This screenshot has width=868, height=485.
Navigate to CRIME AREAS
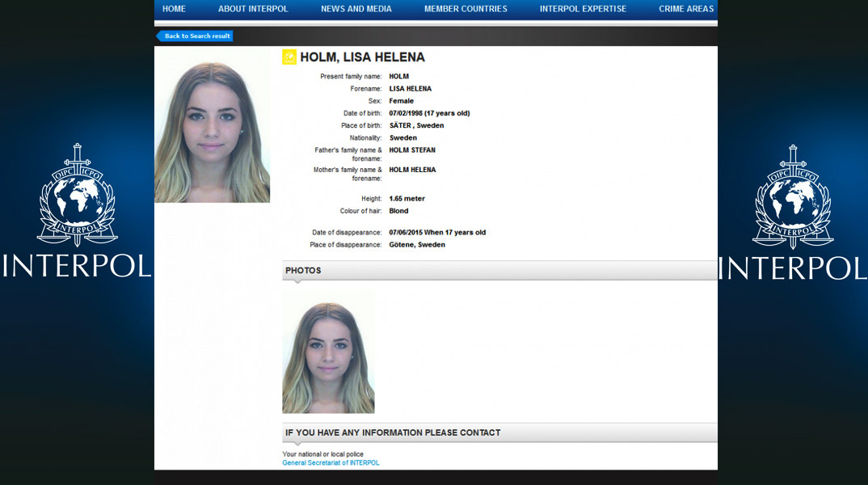(686, 9)
